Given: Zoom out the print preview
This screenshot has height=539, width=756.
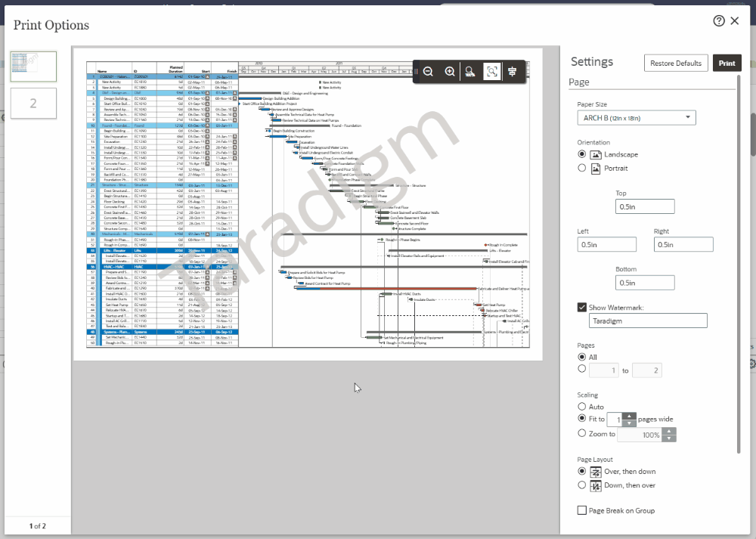Looking at the screenshot, I should click(428, 72).
